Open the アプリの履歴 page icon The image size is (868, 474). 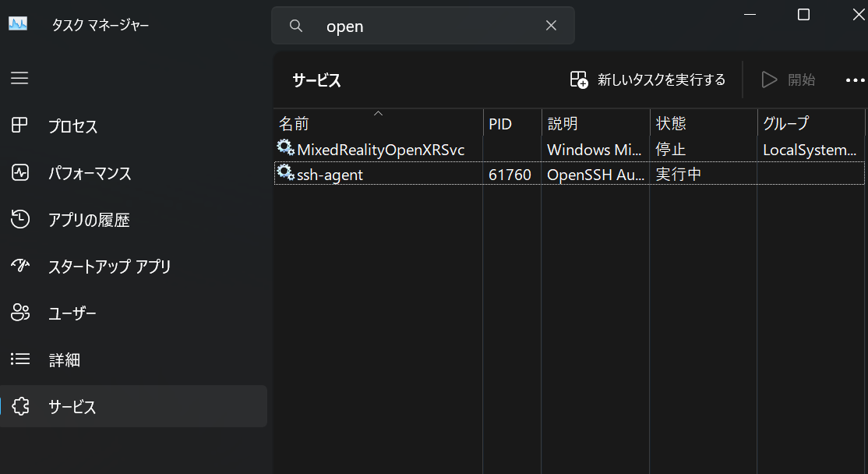[x=19, y=219]
